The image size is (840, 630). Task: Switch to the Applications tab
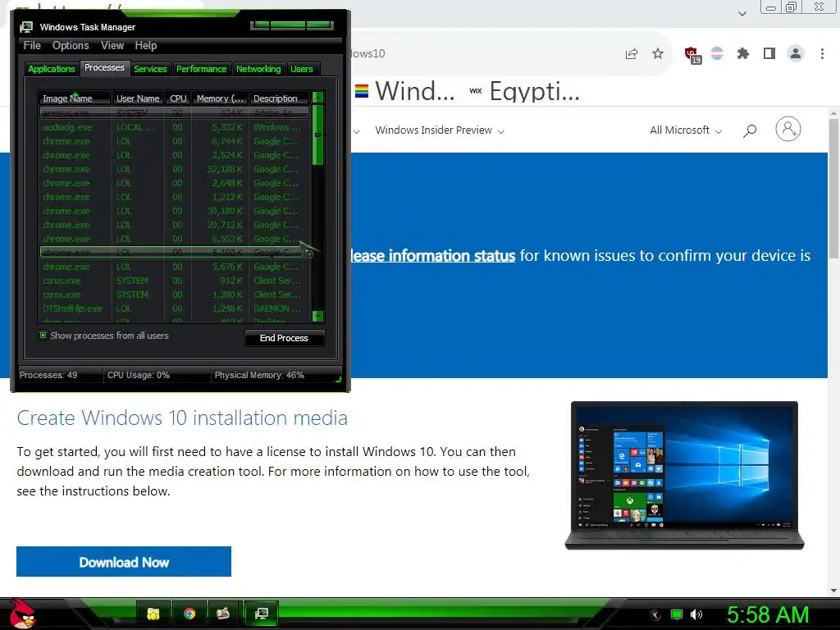click(x=52, y=69)
